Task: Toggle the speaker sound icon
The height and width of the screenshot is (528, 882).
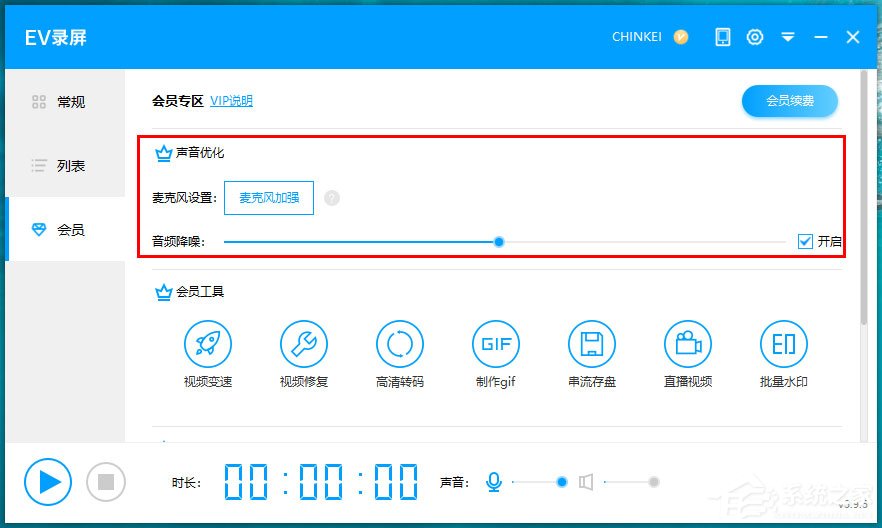Action: tap(586, 482)
